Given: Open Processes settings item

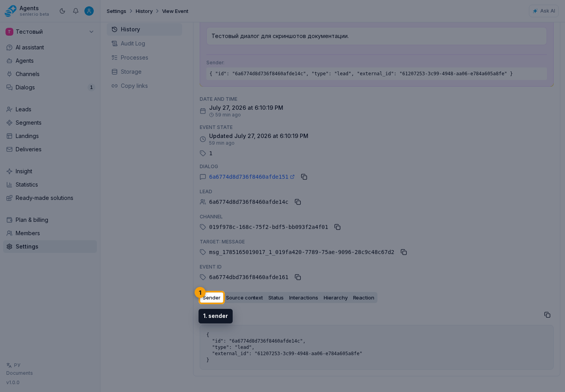Looking at the screenshot, I should pos(144,58).
